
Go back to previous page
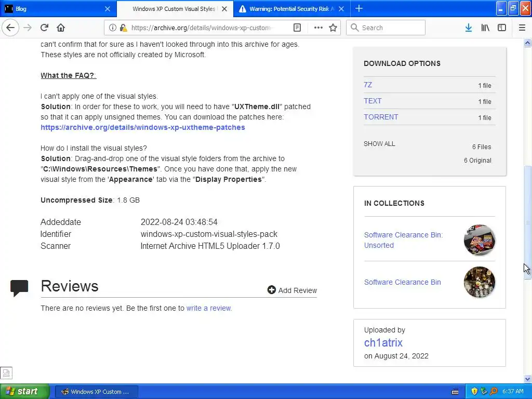(x=10, y=28)
